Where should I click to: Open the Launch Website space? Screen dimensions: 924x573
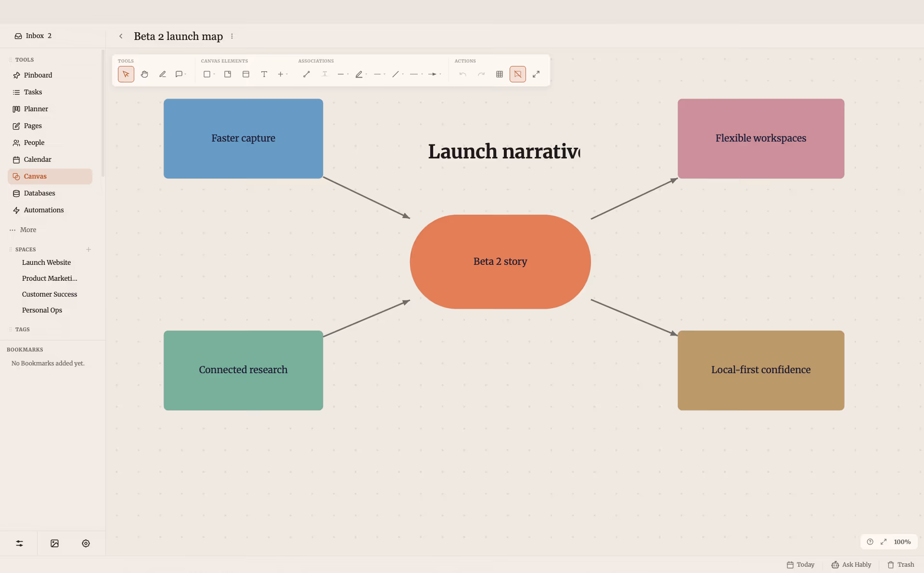pos(46,262)
